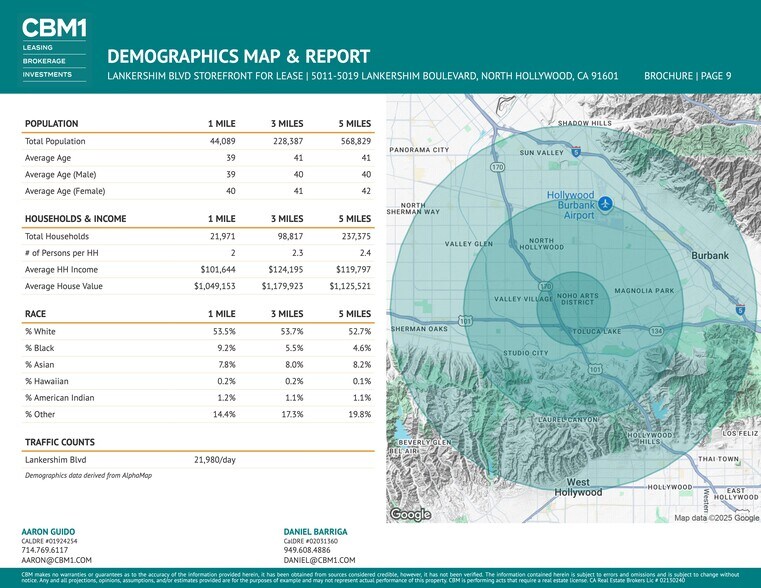The width and height of the screenshot is (761, 588).
Task: Click the Average House Value $1,179,923
Action: coord(282,286)
